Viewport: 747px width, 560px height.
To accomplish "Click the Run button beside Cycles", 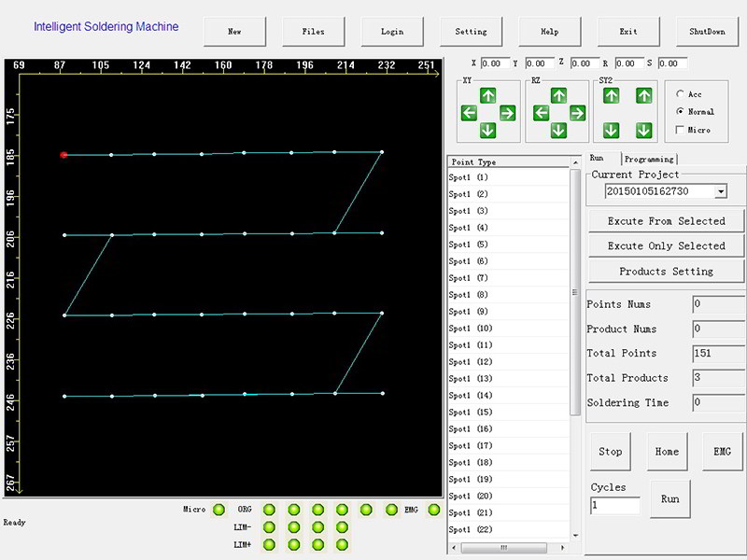I will (x=669, y=499).
